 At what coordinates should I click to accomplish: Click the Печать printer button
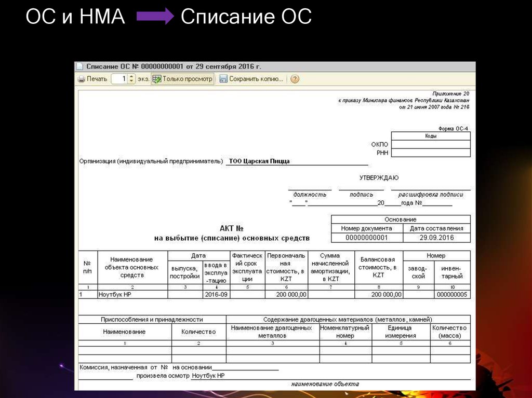click(x=92, y=79)
